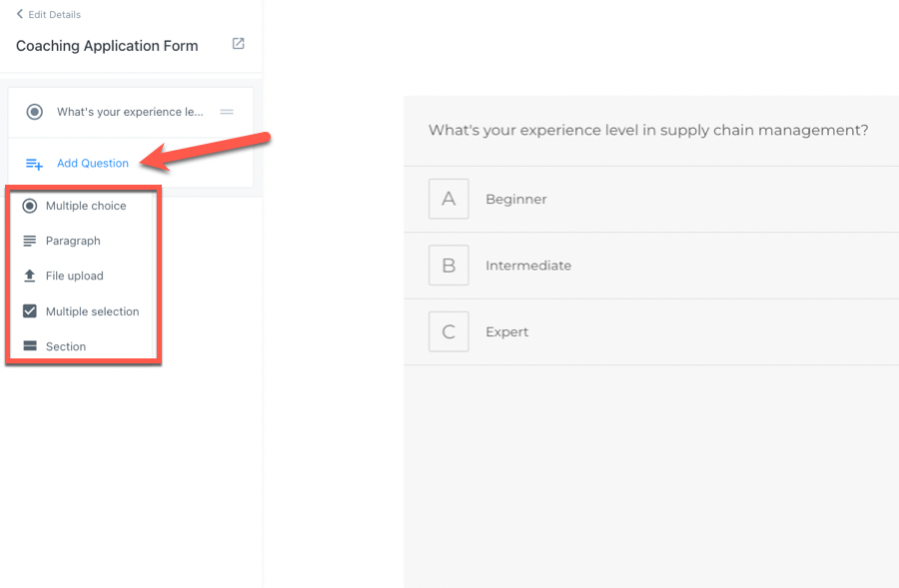Click the open-in-new-window icon beside form title
Image resolution: width=899 pixels, height=588 pixels.
[x=238, y=44]
